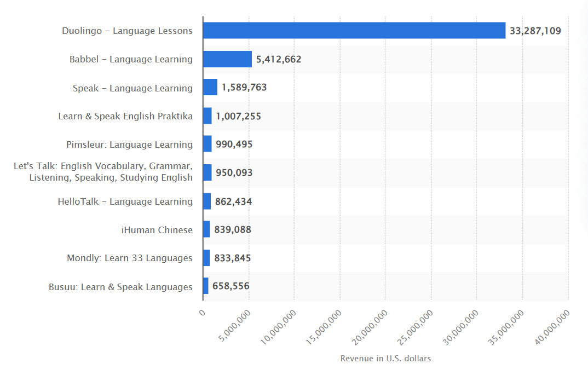Click the label Learn & Speak English Praktika
The height and width of the screenshot is (375, 588).
(125, 116)
